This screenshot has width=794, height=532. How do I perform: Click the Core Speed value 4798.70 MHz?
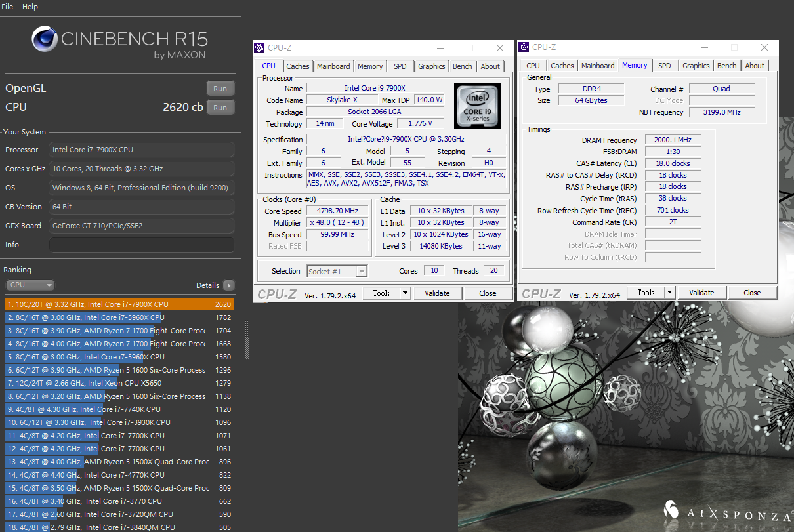339,211
